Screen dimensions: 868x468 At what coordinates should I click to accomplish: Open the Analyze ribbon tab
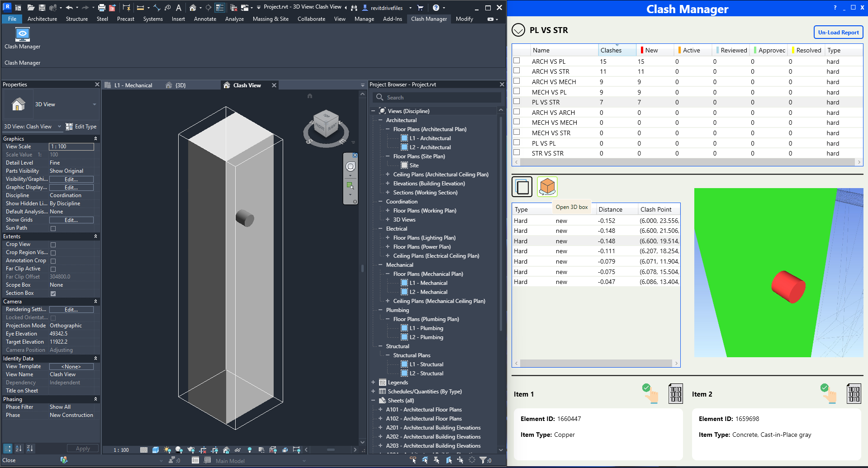click(234, 19)
